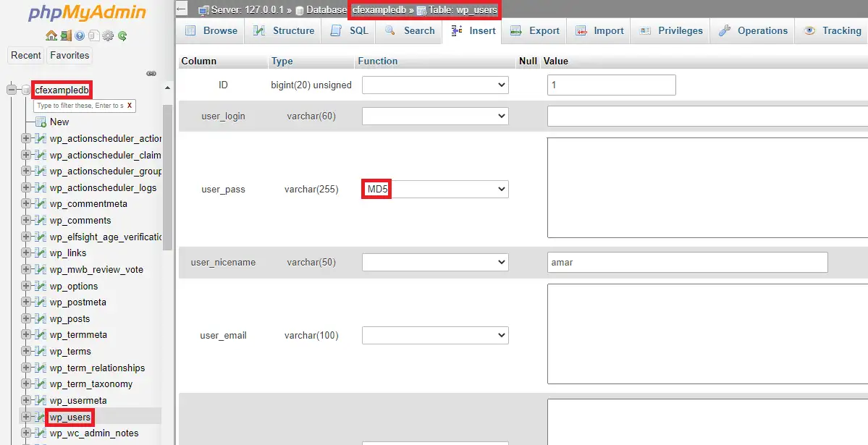This screenshot has width=868, height=445.
Task: Click user_nicename field containing amar
Action: click(x=688, y=263)
